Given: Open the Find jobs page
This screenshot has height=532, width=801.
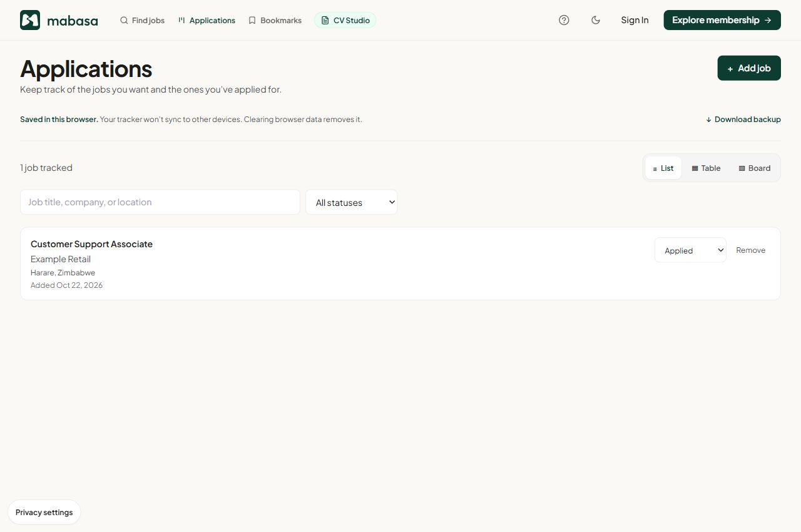Looking at the screenshot, I should 142,20.
